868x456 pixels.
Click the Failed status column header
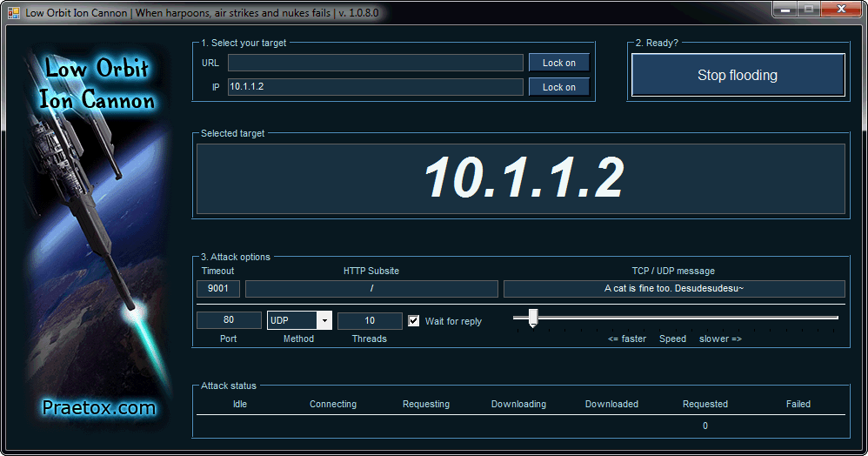tap(798, 404)
